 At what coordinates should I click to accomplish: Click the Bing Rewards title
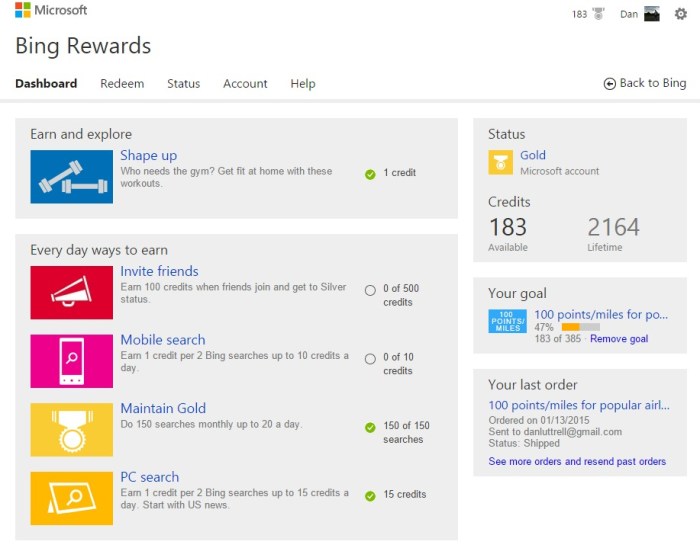click(83, 46)
